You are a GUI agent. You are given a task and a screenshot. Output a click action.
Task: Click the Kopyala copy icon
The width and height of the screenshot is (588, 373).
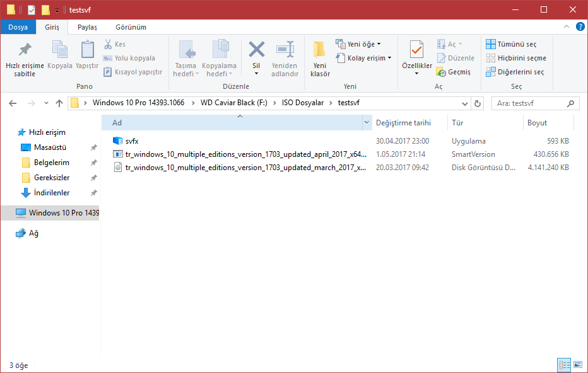click(x=60, y=49)
